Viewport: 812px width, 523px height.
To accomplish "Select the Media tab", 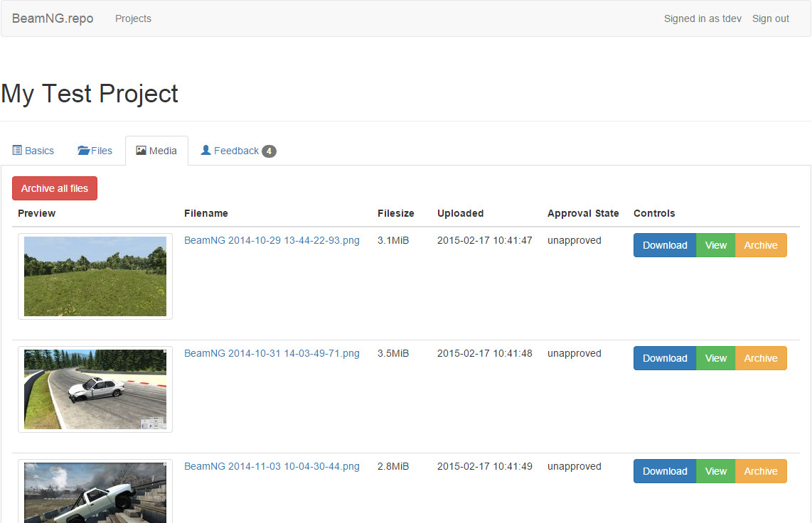I will 156,151.
